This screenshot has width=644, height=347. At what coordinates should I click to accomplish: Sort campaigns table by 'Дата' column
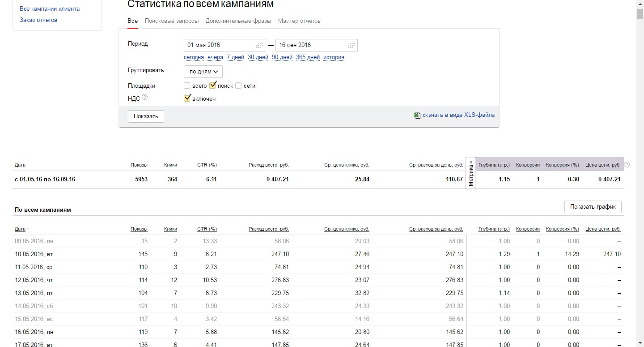20,229
